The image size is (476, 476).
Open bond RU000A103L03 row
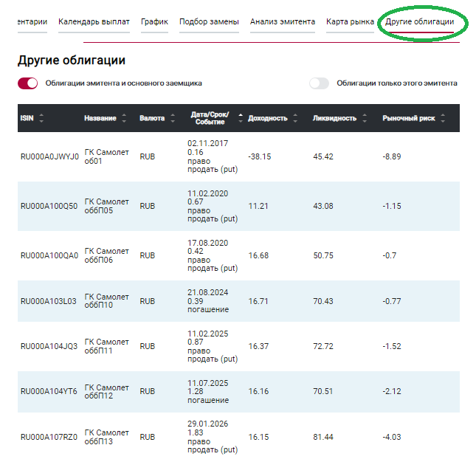(x=48, y=301)
